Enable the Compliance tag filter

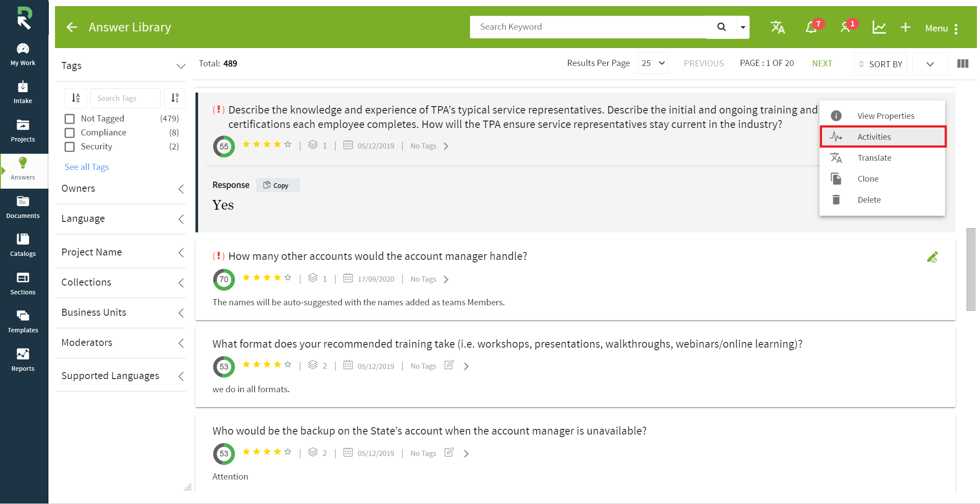(69, 133)
